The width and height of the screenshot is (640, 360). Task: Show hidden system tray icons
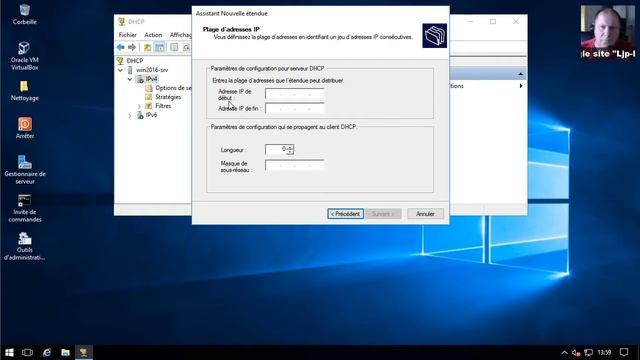564,352
